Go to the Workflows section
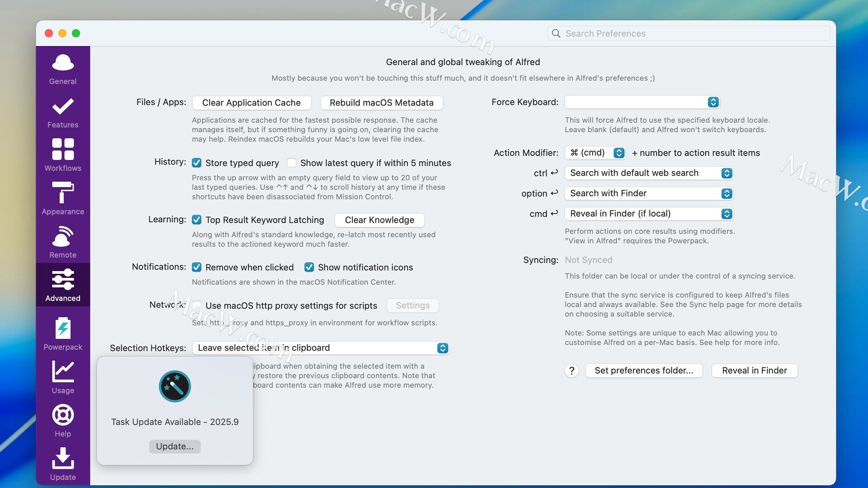The height and width of the screenshot is (488, 868). pyautogui.click(x=63, y=155)
